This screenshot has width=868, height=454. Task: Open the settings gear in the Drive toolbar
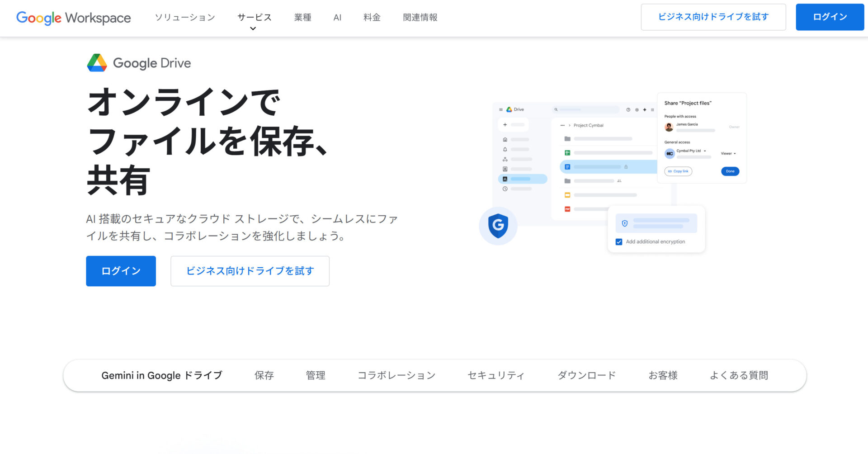click(x=637, y=110)
